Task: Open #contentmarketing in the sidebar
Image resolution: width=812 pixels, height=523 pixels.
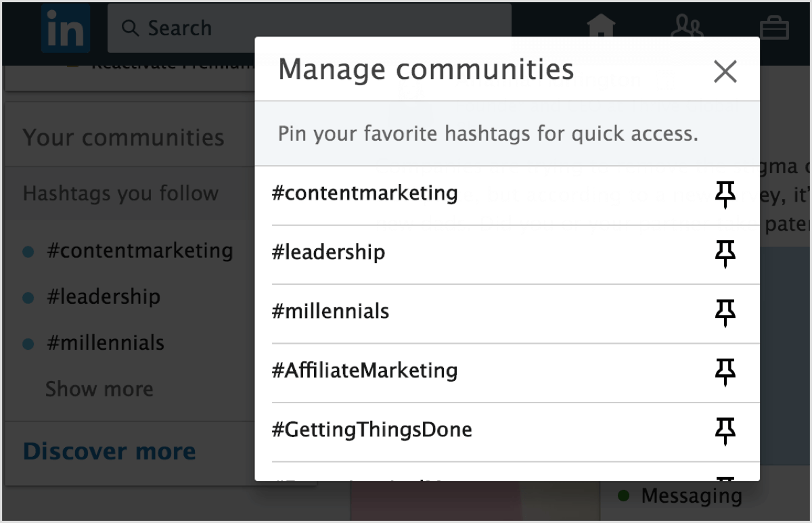Action: 139,251
